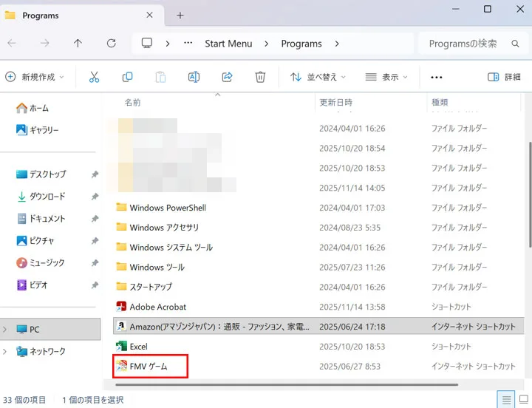Image resolution: width=532 pixels, height=408 pixels.
Task: Click the Cut scissors icon
Action: tap(94, 77)
